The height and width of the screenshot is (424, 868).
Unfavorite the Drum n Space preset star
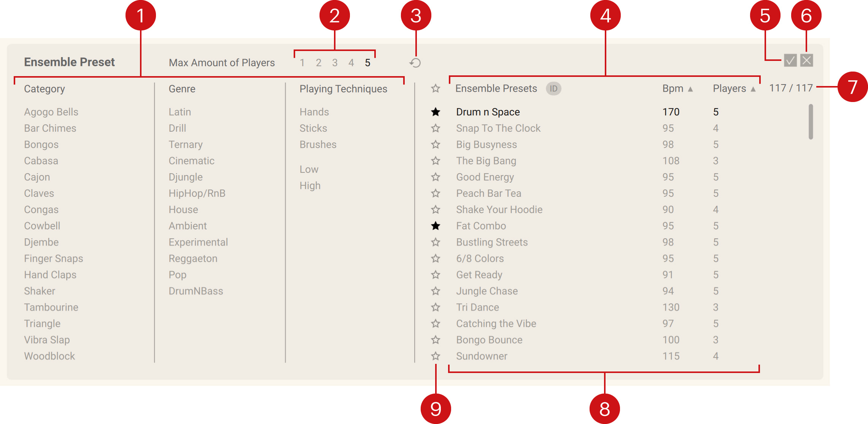[x=436, y=112]
